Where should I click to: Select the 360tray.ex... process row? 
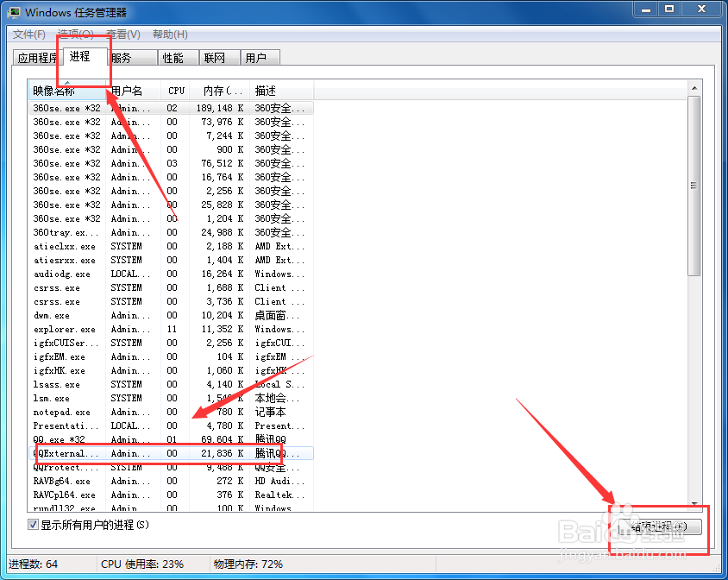point(171,232)
